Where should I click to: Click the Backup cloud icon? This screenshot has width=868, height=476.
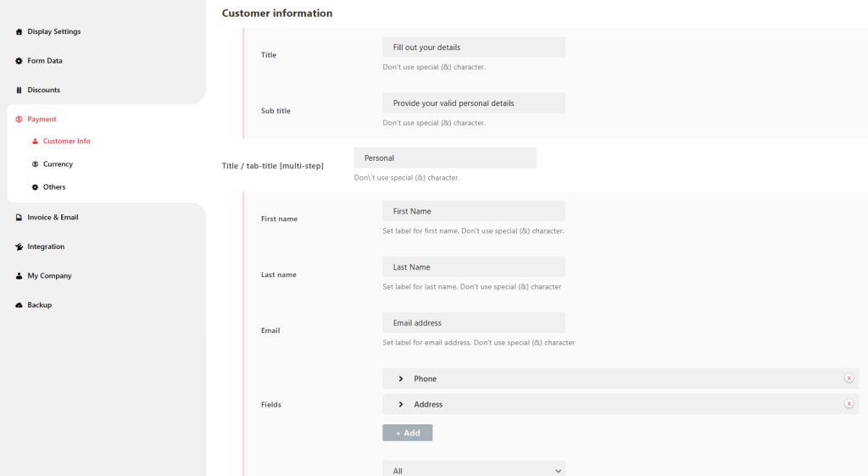click(19, 305)
